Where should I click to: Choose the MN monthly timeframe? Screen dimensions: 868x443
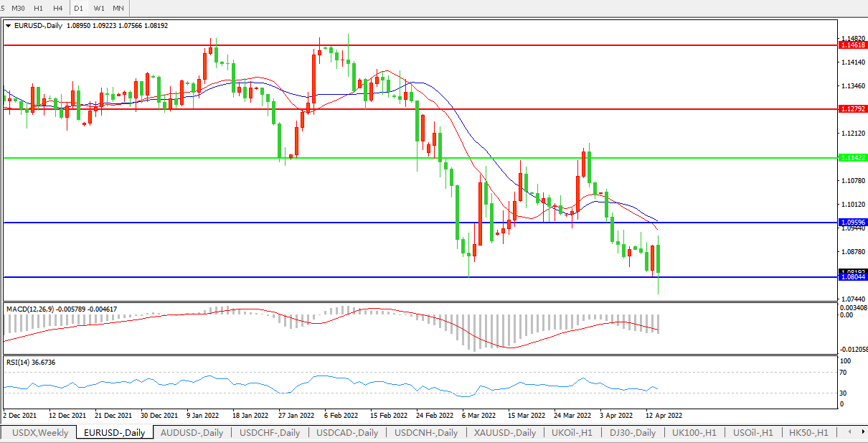pos(118,8)
